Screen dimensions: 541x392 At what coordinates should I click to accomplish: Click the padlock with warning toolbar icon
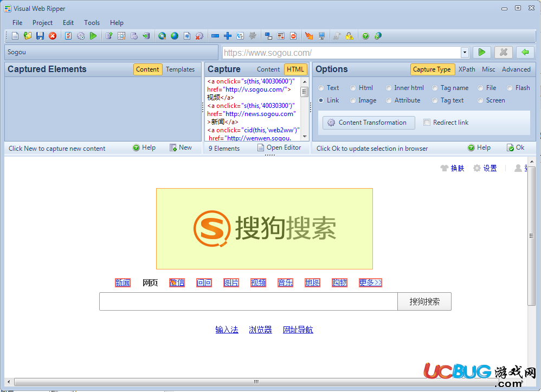(x=350, y=36)
